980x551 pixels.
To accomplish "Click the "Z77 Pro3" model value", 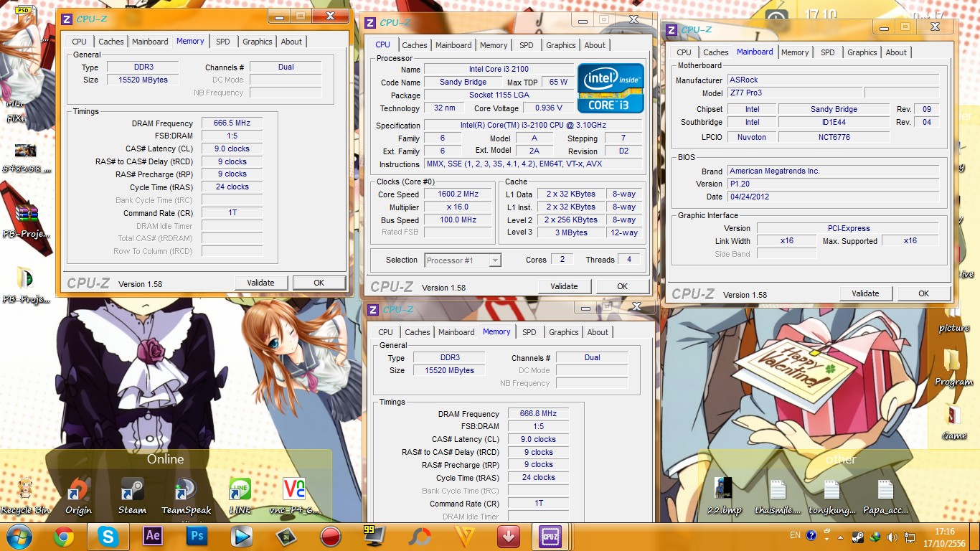I will coord(793,93).
